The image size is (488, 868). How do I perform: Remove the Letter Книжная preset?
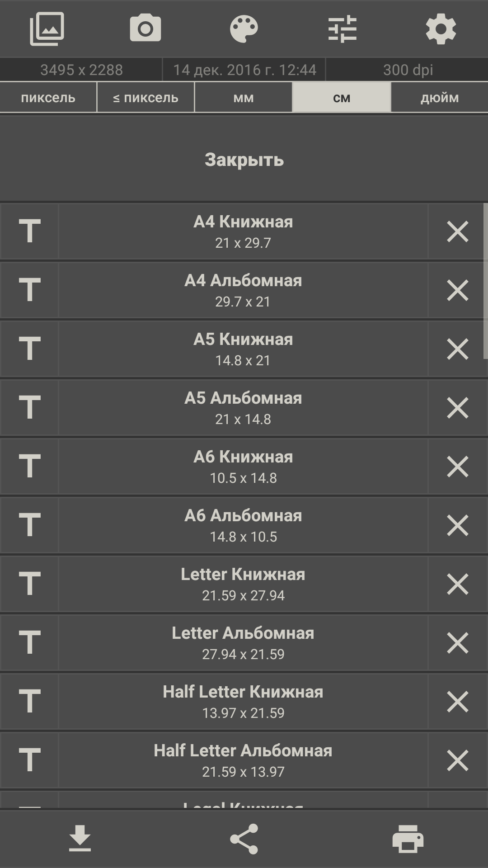click(x=457, y=584)
